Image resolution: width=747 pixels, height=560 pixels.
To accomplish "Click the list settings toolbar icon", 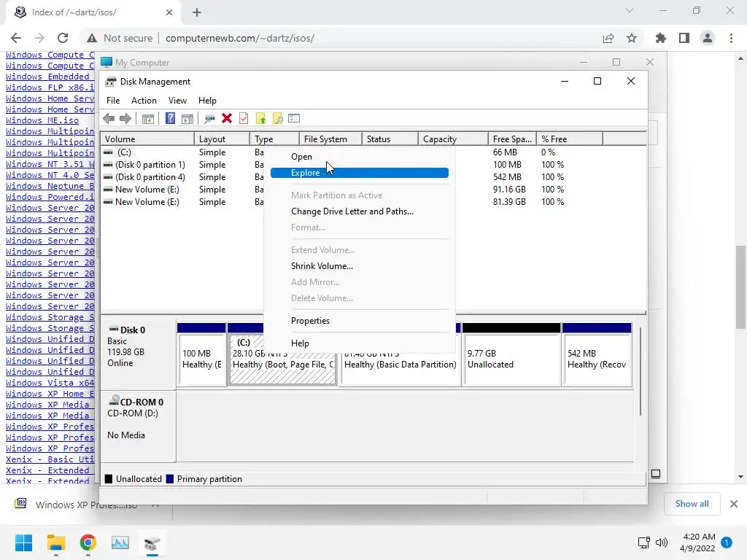I will 294,119.
